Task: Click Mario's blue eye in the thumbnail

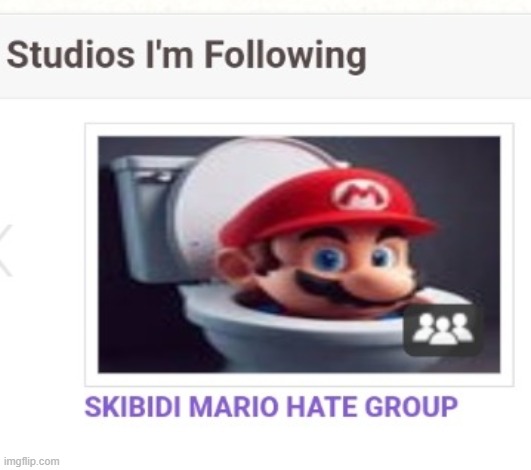Action: [328, 259]
